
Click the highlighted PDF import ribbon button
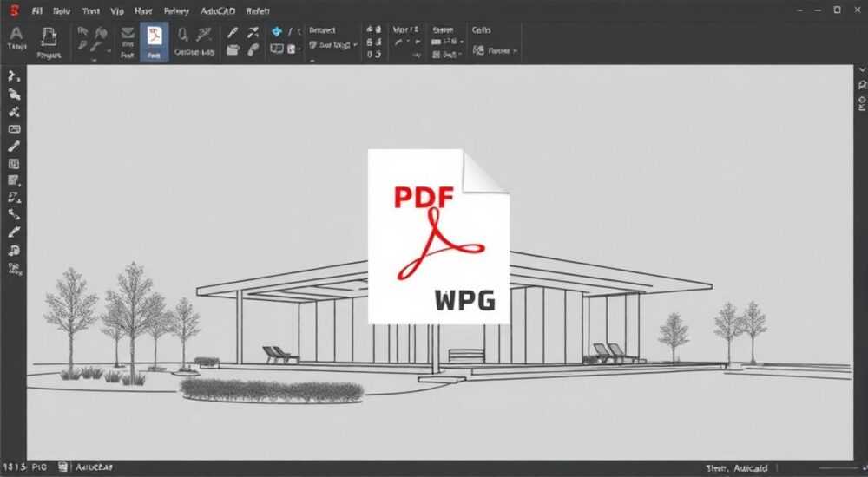tap(154, 42)
